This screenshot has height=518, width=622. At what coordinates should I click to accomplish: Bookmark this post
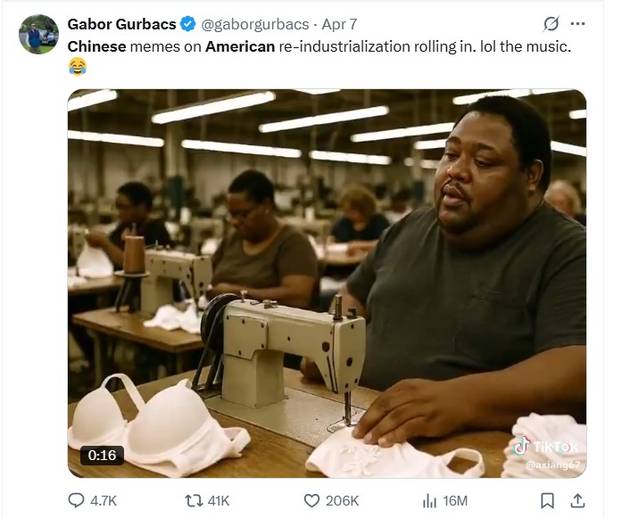547,501
